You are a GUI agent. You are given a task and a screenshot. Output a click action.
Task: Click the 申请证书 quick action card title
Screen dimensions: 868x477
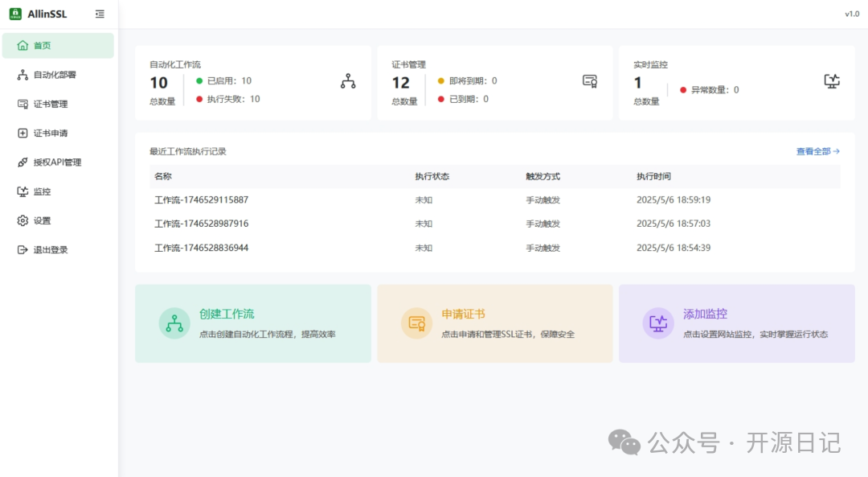tap(463, 315)
